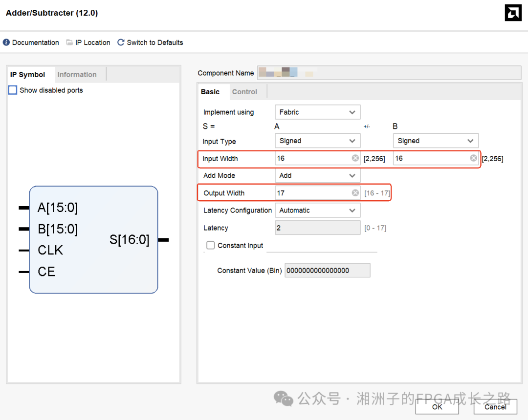Select the Basic tab
The height and width of the screenshot is (420, 528).
click(210, 92)
